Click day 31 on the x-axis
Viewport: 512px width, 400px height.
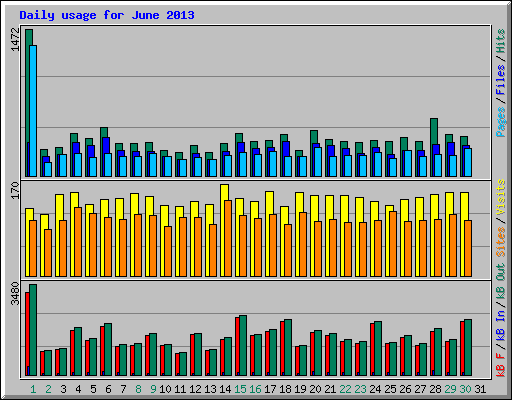(x=480, y=389)
